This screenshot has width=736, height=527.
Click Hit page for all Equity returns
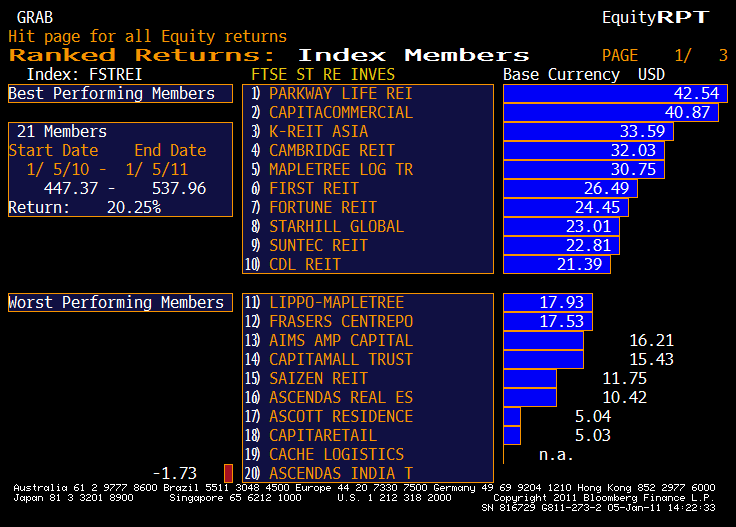[147, 37]
